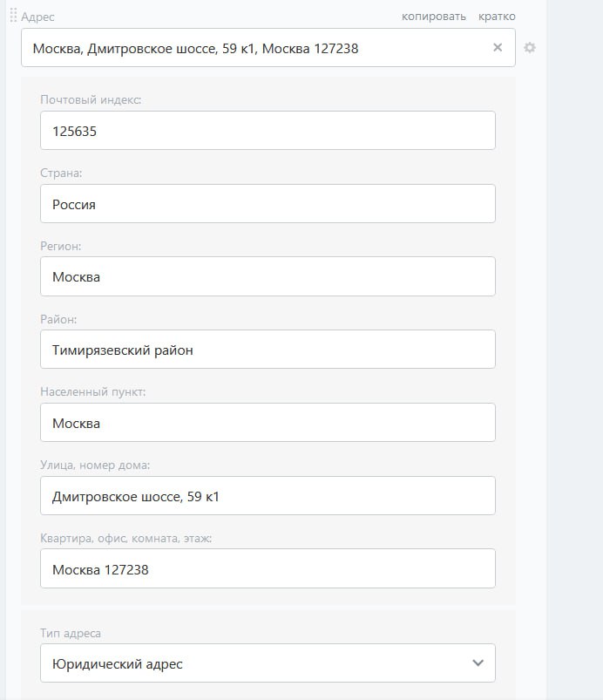Click the Страна label text

61,173
